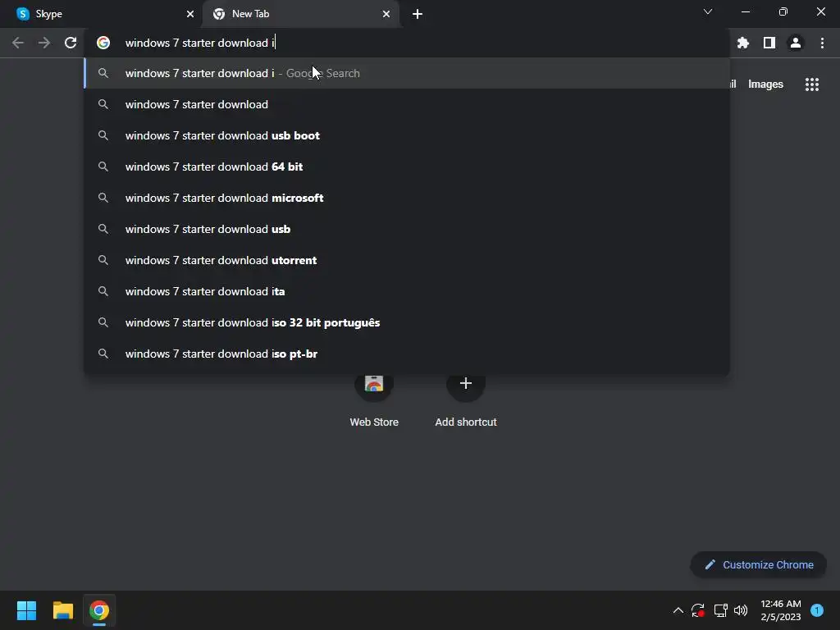Click the address bar search text

[200, 43]
